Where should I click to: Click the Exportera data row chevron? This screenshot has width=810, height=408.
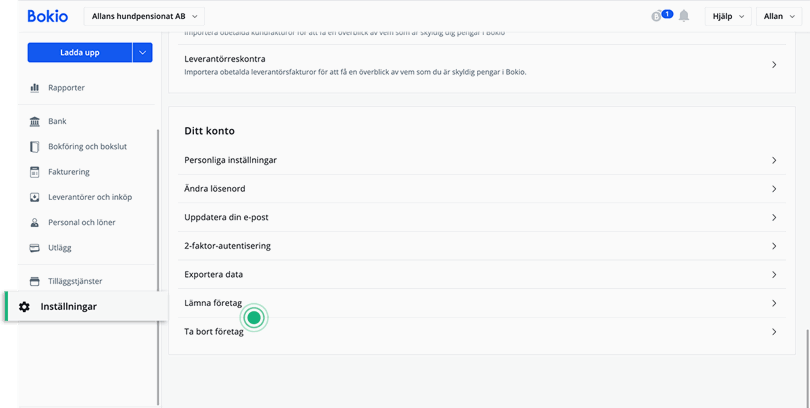coord(774,274)
